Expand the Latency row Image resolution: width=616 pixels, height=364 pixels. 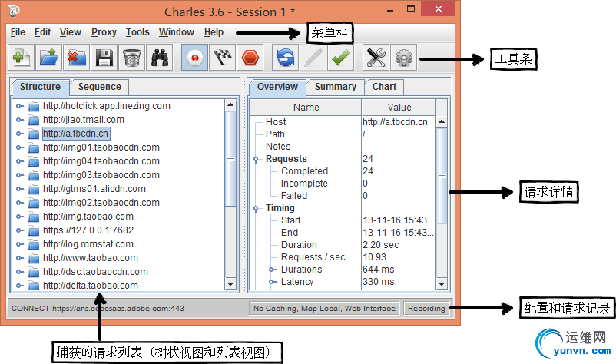(271, 282)
